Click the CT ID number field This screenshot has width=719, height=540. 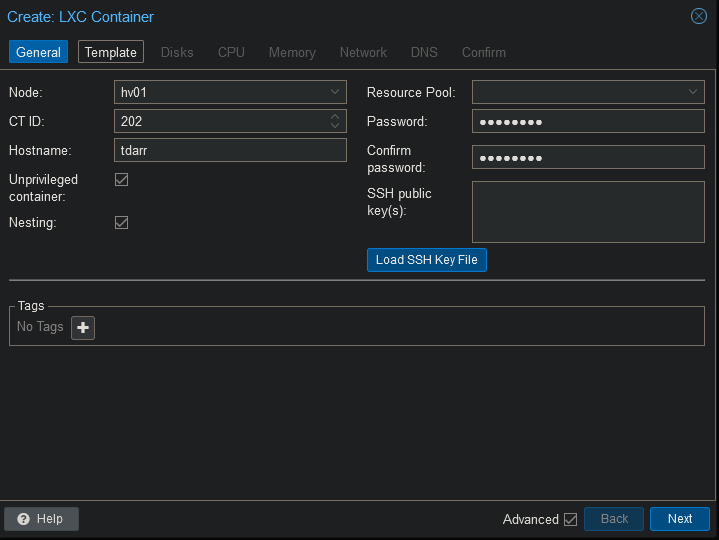tap(220, 121)
